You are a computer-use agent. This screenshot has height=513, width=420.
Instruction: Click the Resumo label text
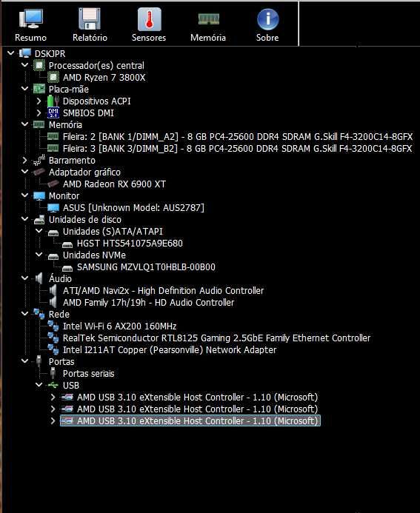(x=31, y=38)
